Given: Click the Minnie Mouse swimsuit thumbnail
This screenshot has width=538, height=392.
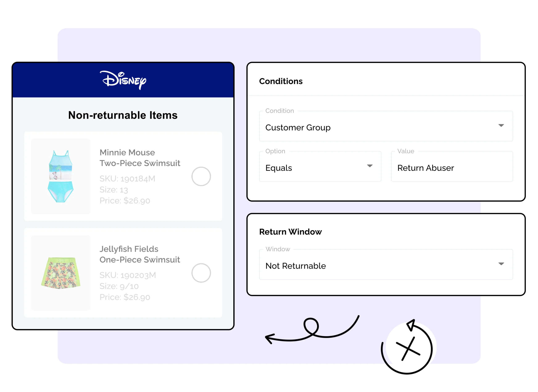Looking at the screenshot, I should [x=61, y=176].
